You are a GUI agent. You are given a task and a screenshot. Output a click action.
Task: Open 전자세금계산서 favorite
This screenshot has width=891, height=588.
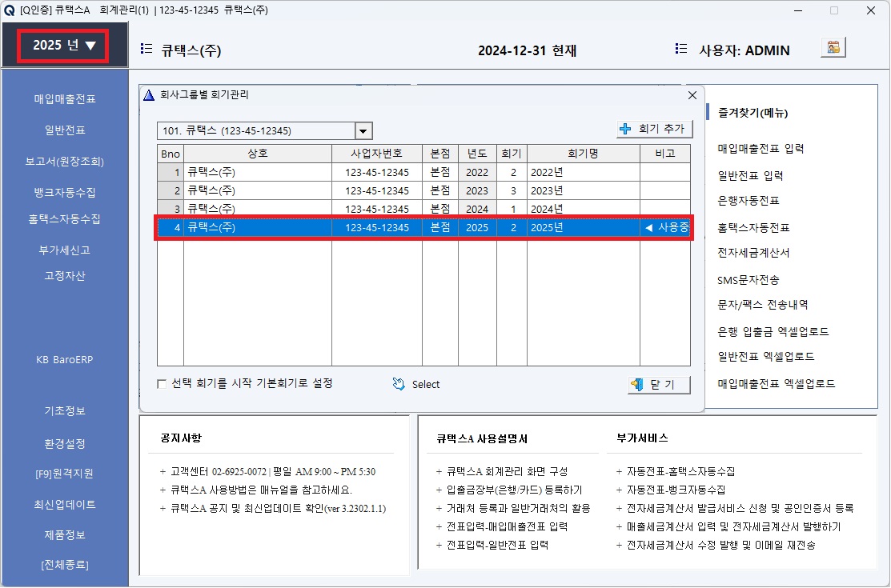(753, 253)
